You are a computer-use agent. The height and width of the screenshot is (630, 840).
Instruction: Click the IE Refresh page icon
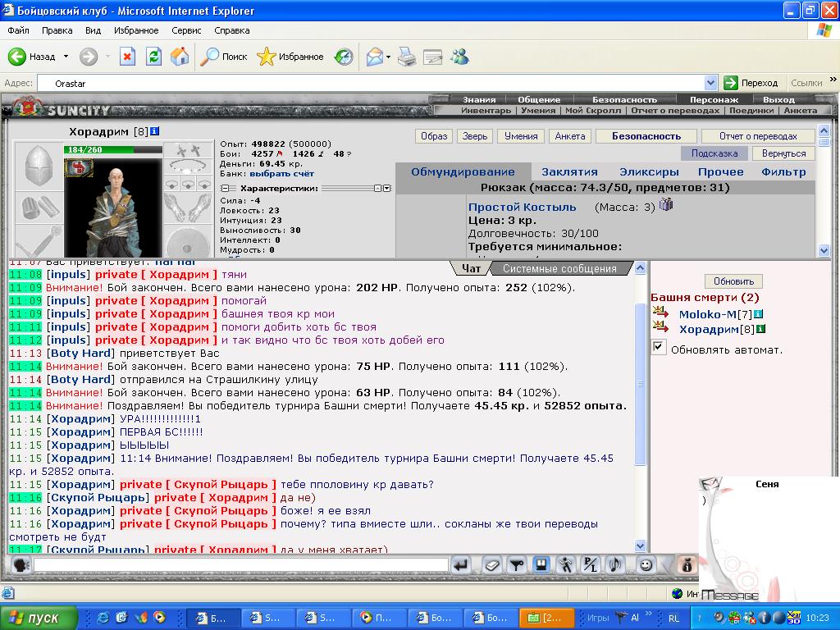153,57
